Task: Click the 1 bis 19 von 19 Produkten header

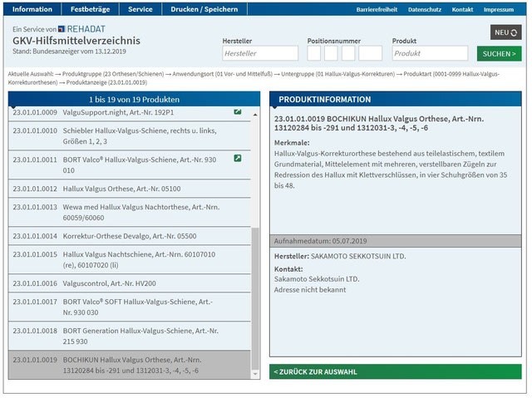Action: click(135, 100)
